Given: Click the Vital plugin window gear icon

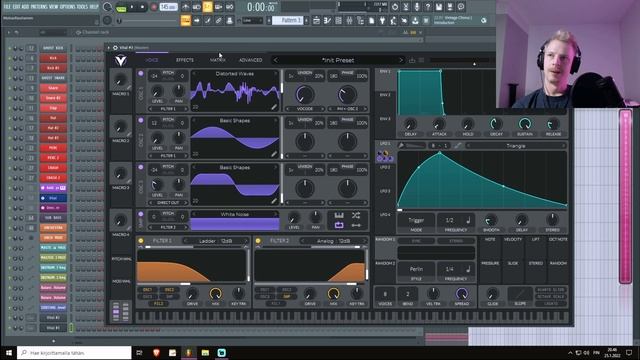Looking at the screenshot, I should tap(115, 48).
